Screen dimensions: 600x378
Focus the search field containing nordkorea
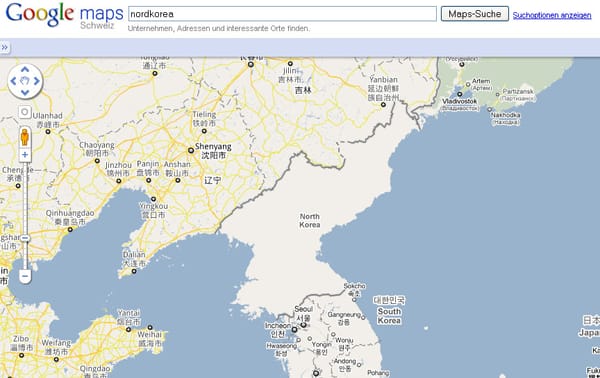(x=282, y=14)
